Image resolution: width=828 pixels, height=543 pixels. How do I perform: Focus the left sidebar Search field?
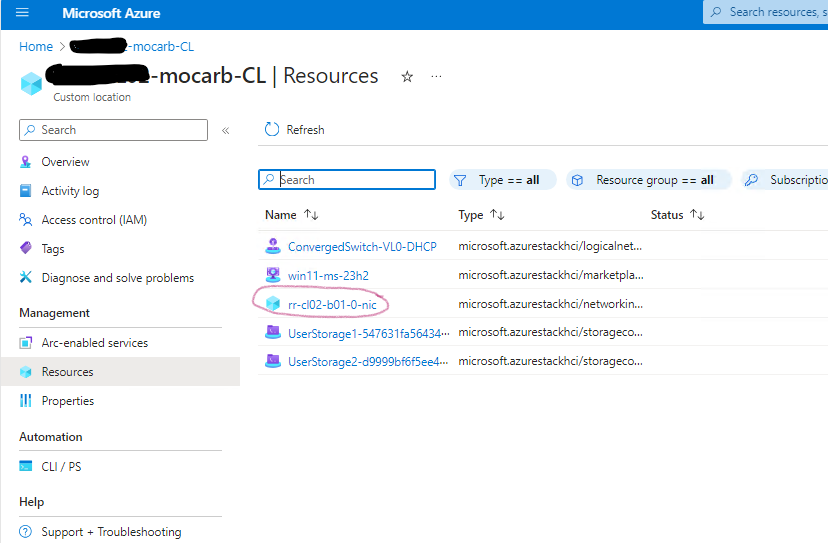[x=114, y=130]
